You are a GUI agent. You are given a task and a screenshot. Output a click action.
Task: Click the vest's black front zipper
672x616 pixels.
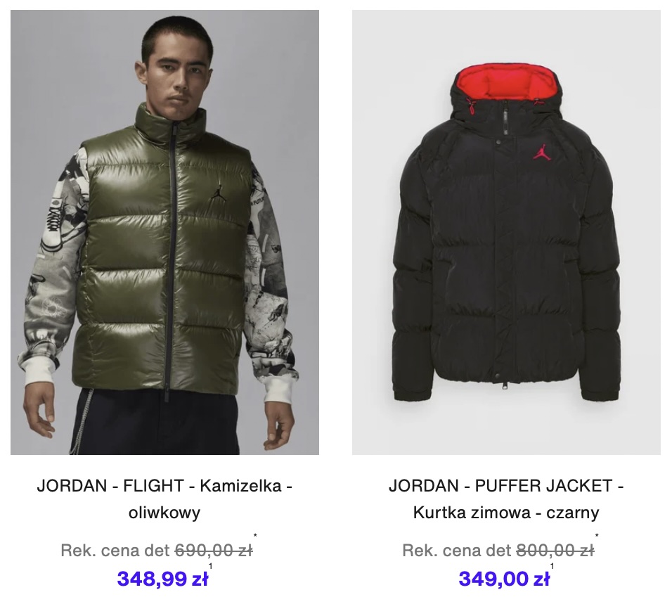pyautogui.click(x=172, y=257)
